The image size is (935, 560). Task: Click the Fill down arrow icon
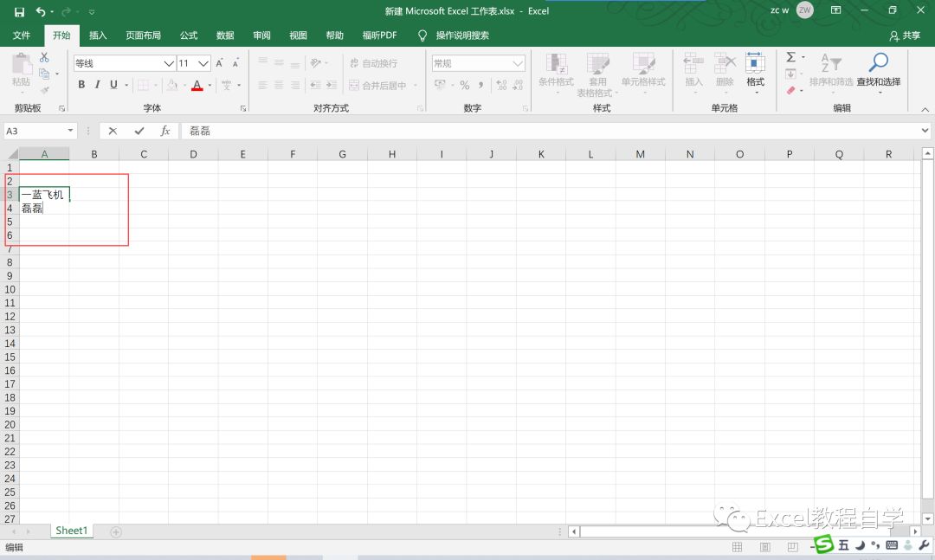(790, 74)
